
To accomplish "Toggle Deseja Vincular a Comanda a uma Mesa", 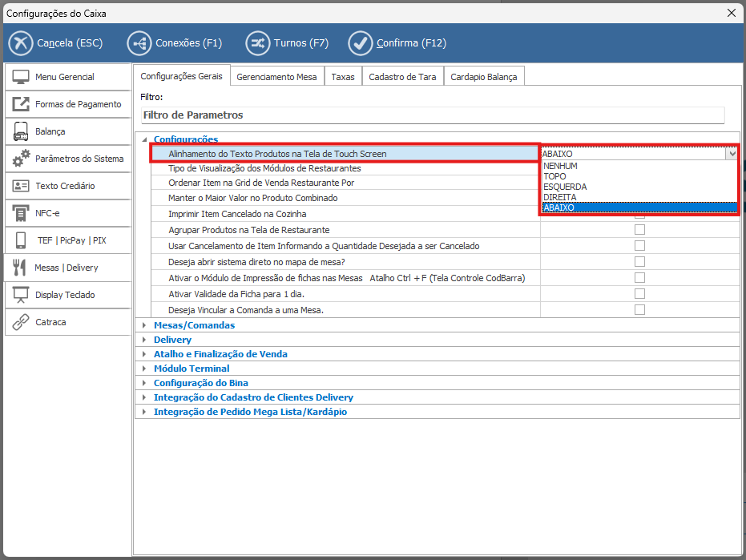I will 639,309.
